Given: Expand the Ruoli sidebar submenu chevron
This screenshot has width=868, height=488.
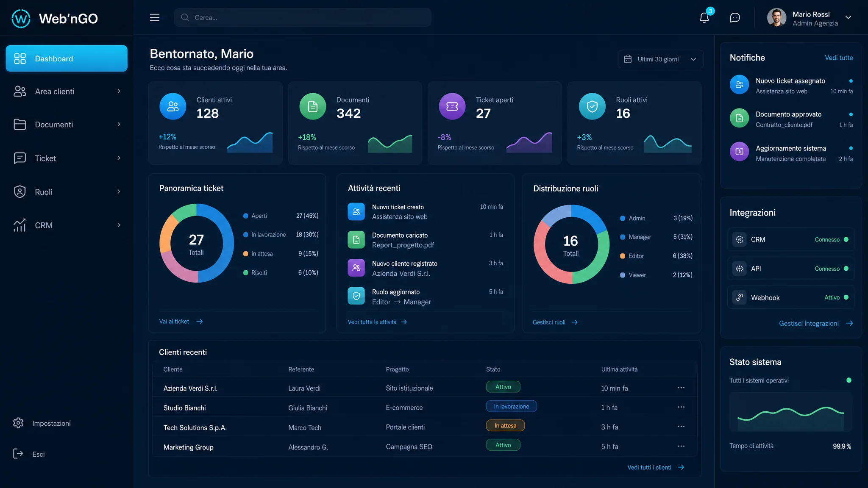Looking at the screenshot, I should click(119, 191).
